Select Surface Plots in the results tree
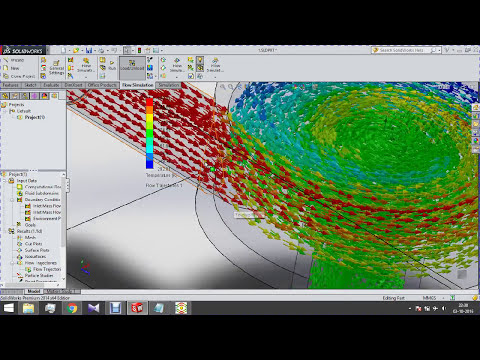The image size is (480, 360). tap(37, 250)
